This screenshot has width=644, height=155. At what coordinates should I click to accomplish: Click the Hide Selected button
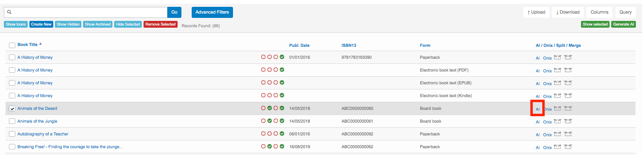128,24
